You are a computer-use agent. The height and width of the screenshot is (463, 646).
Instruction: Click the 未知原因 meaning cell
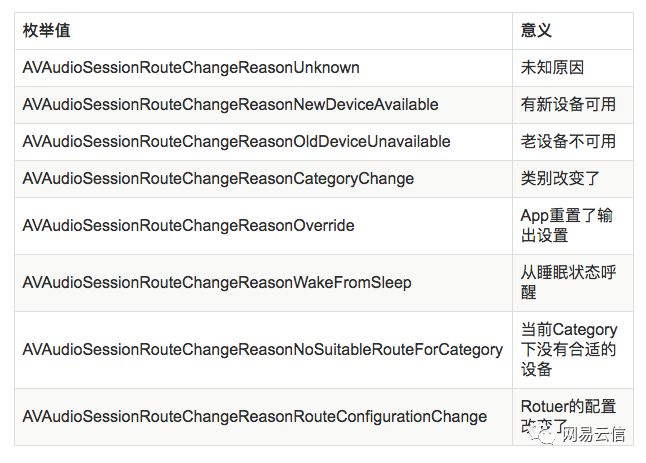pyautogui.click(x=552, y=68)
